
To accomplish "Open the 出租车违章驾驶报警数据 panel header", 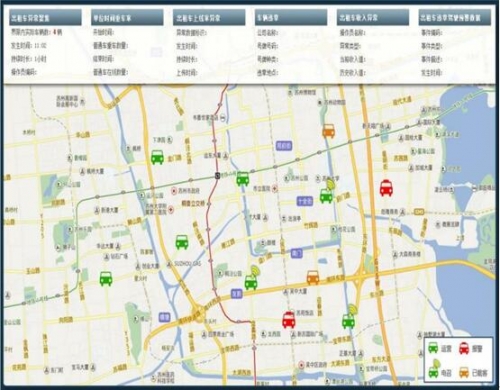I will 455,17.
